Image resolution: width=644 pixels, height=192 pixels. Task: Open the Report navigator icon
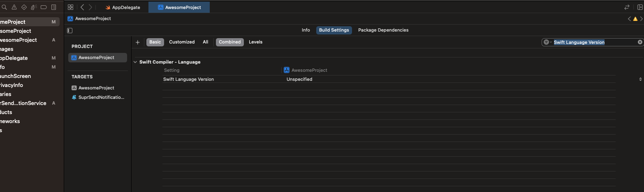pos(53,7)
